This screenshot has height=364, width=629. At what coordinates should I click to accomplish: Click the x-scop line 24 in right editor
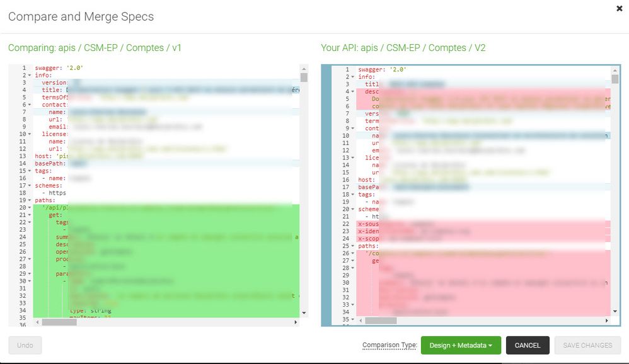click(484, 239)
